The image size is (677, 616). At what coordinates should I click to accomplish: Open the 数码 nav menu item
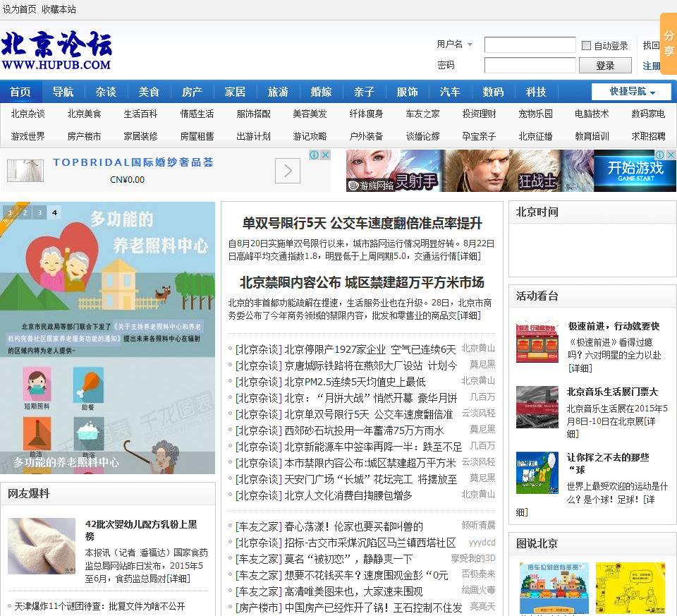tap(493, 92)
